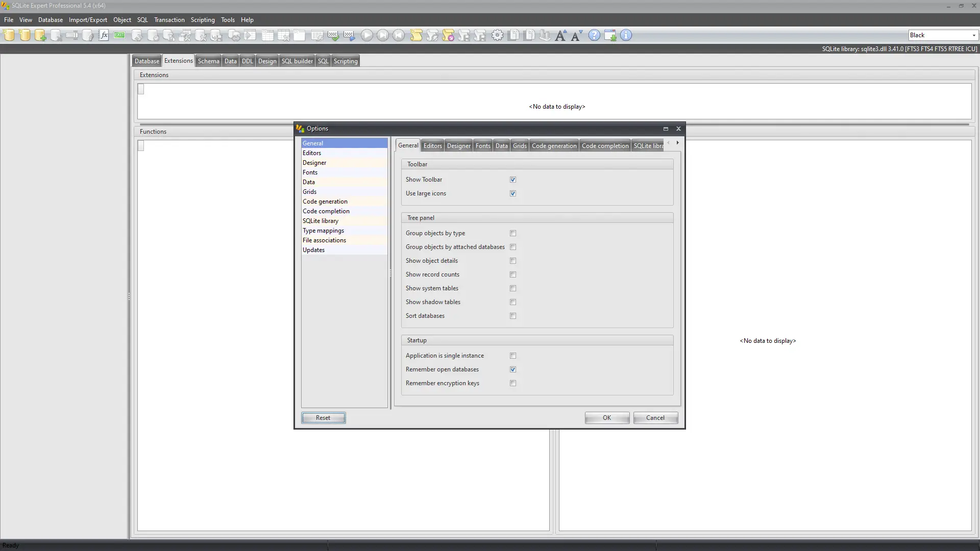
Task: Click the check for updates download icon
Action: click(610, 35)
